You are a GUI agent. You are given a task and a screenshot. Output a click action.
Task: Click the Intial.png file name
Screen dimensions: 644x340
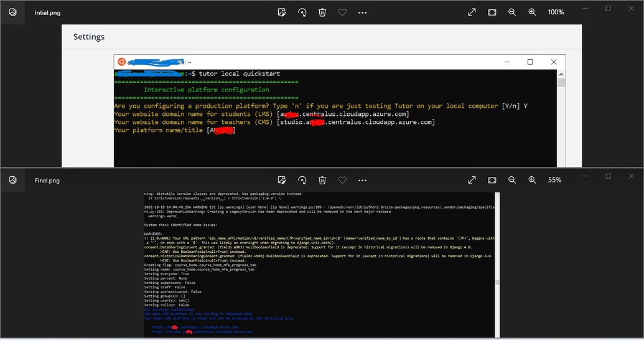point(48,12)
